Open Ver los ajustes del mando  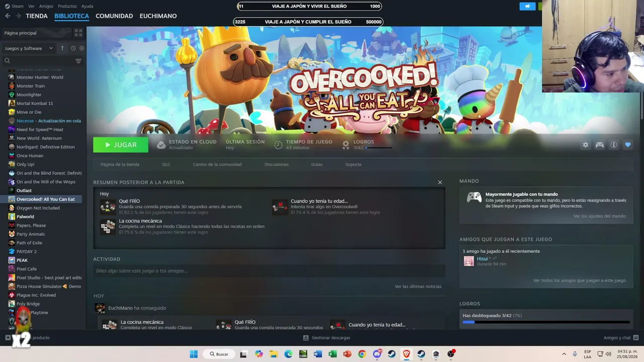[600, 216]
